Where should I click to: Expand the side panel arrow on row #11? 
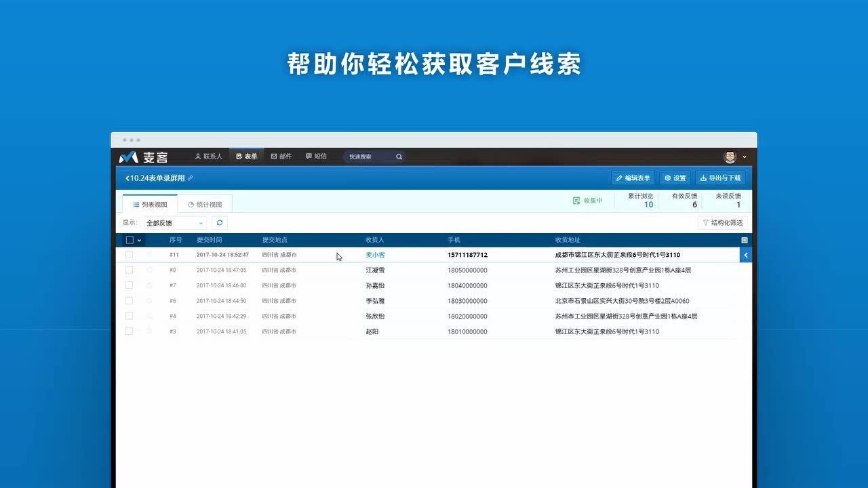[745, 255]
